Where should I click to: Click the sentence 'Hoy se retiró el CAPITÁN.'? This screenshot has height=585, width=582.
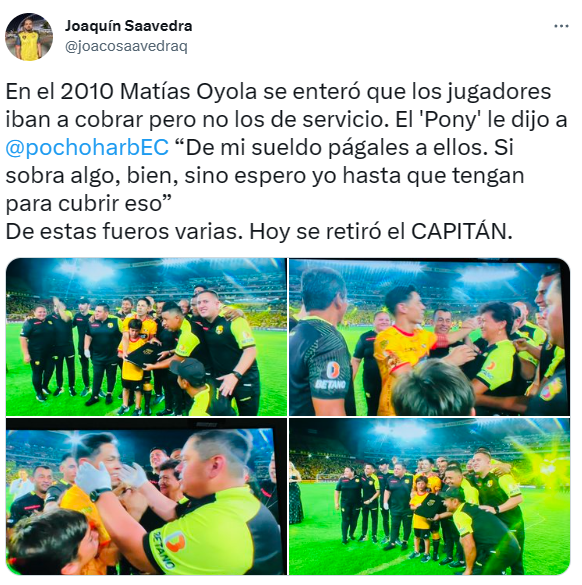[x=381, y=232]
